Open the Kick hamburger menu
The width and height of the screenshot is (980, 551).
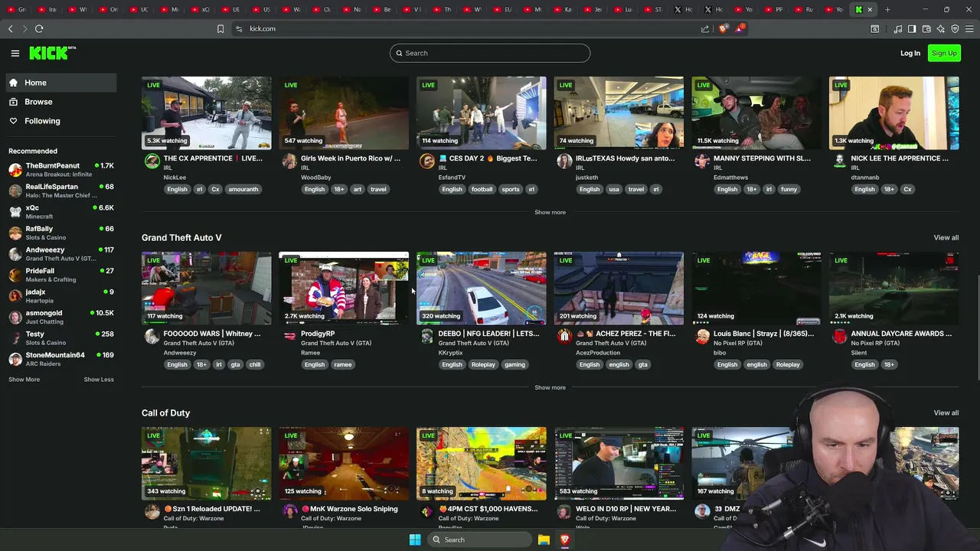(15, 53)
